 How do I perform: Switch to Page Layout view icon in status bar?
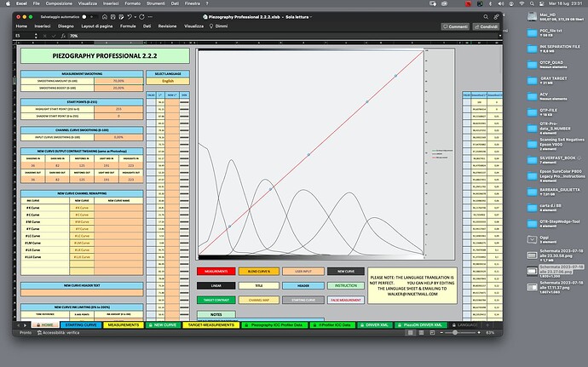coord(422,333)
